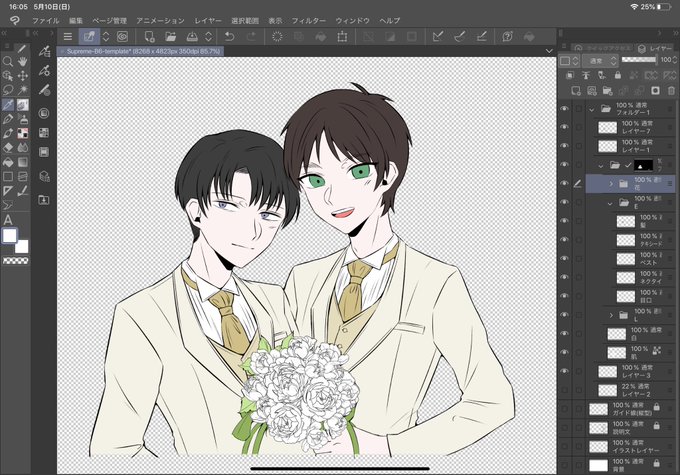Open the 編集 menu
Image resolution: width=680 pixels, height=475 pixels.
coord(76,21)
